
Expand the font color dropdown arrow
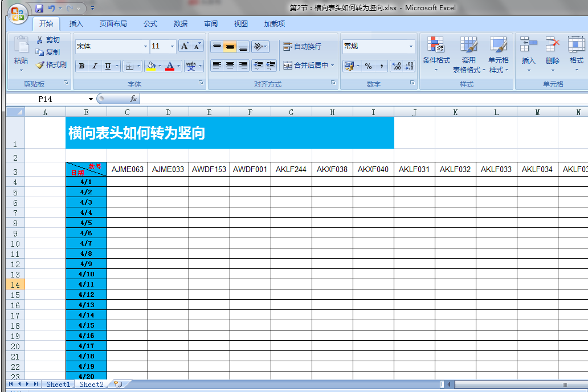click(x=178, y=66)
